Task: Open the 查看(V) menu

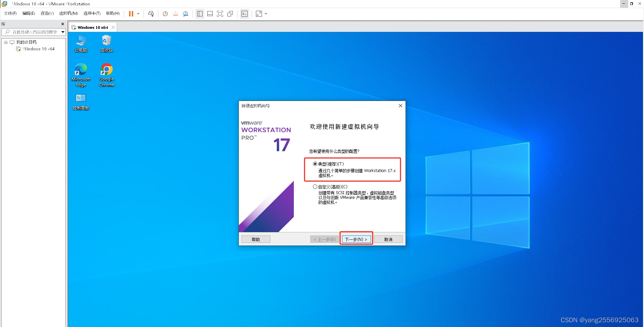Action: pyautogui.click(x=47, y=13)
